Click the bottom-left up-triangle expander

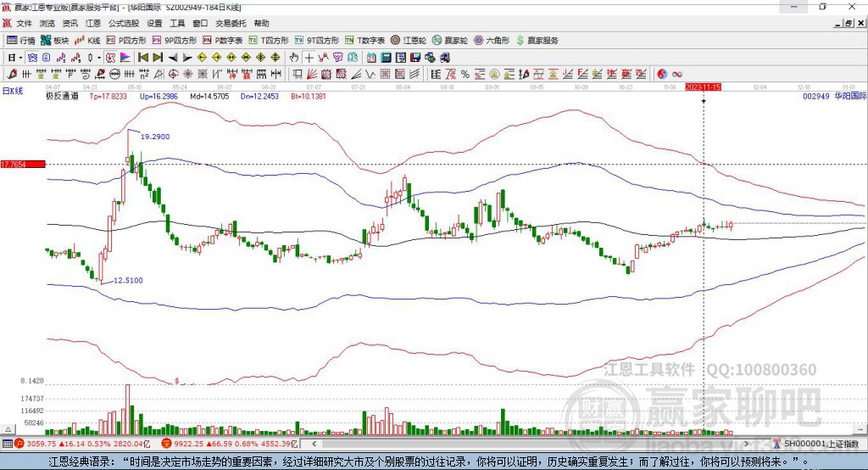coord(8,429)
